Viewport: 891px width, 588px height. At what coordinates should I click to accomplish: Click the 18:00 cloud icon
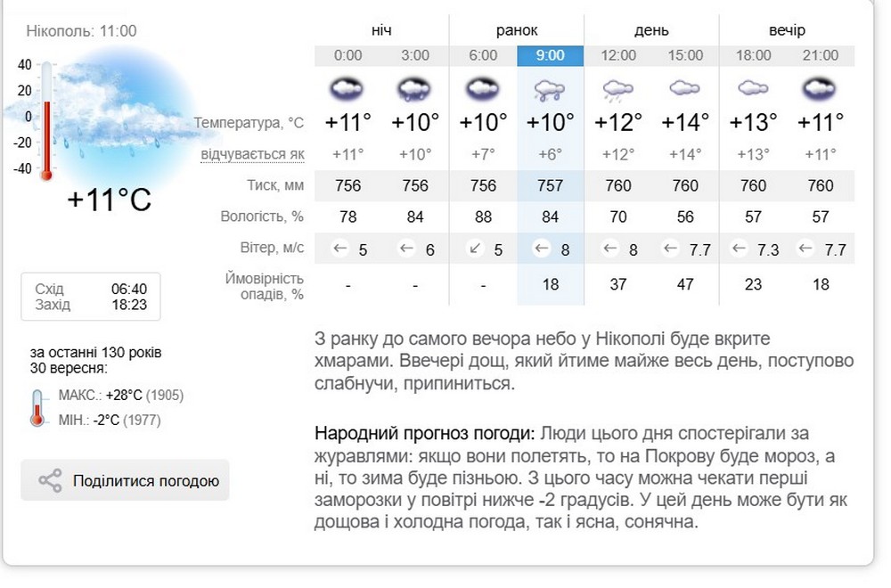click(x=753, y=88)
